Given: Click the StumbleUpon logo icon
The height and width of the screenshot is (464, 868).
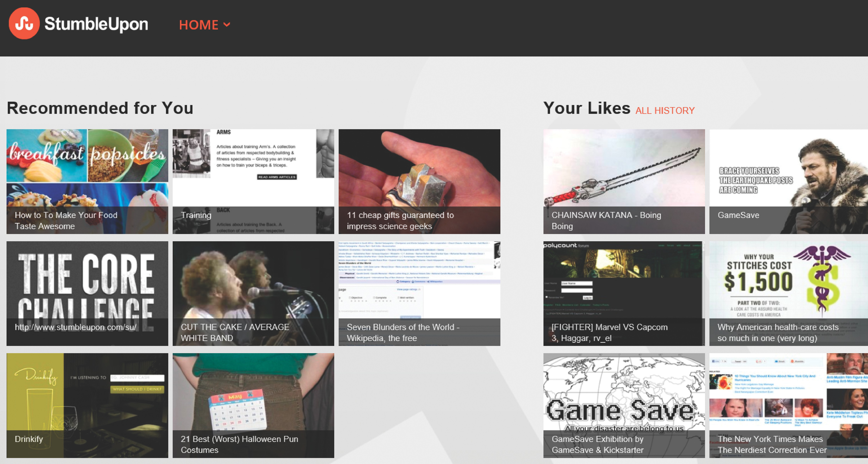Looking at the screenshot, I should tap(24, 24).
